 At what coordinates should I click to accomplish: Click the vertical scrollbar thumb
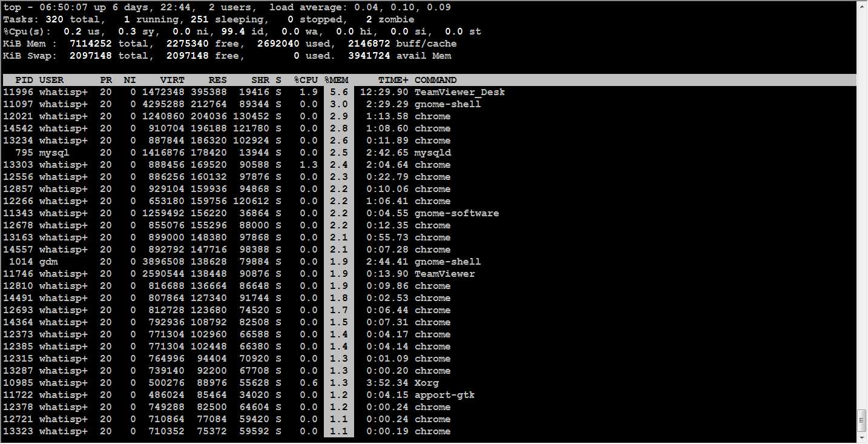[x=862, y=420]
